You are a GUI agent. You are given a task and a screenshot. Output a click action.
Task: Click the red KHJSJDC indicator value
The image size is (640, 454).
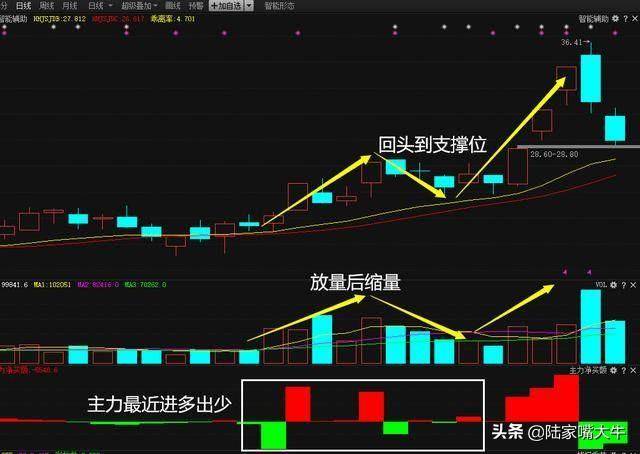point(118,19)
